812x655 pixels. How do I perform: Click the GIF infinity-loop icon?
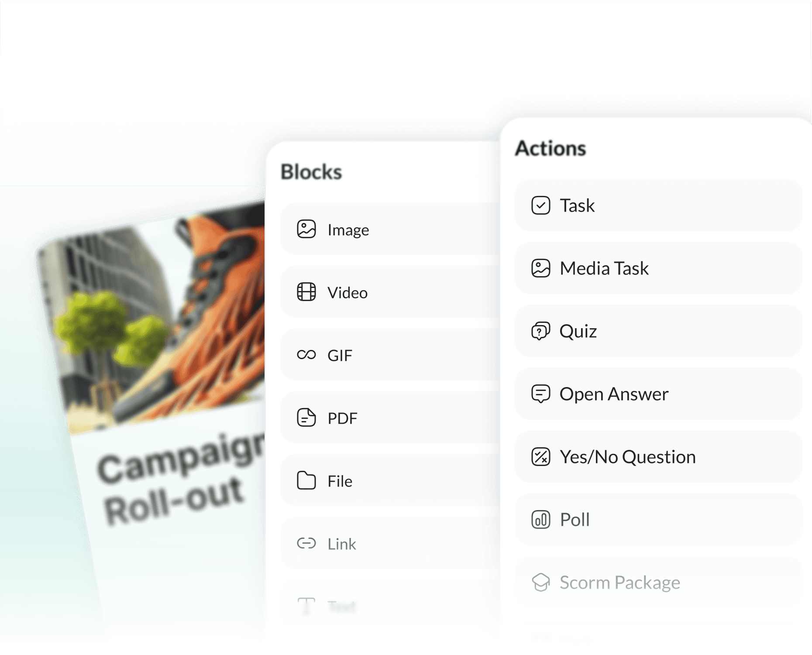click(x=306, y=355)
